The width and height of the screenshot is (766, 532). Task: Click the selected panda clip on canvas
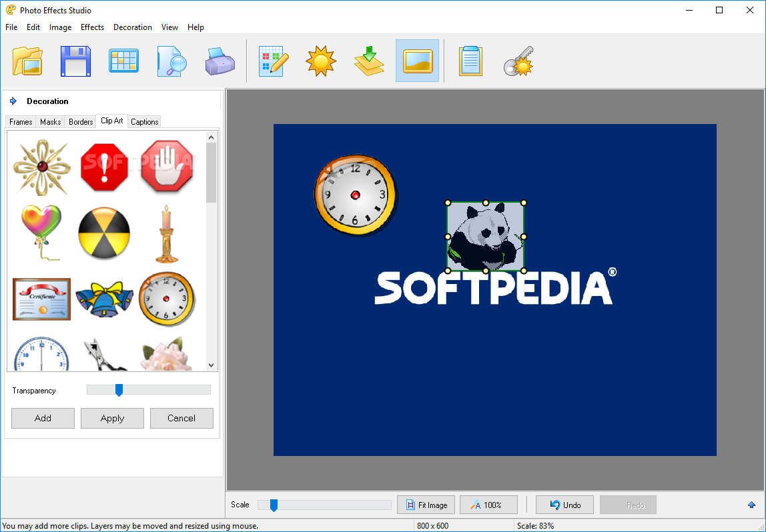point(486,237)
